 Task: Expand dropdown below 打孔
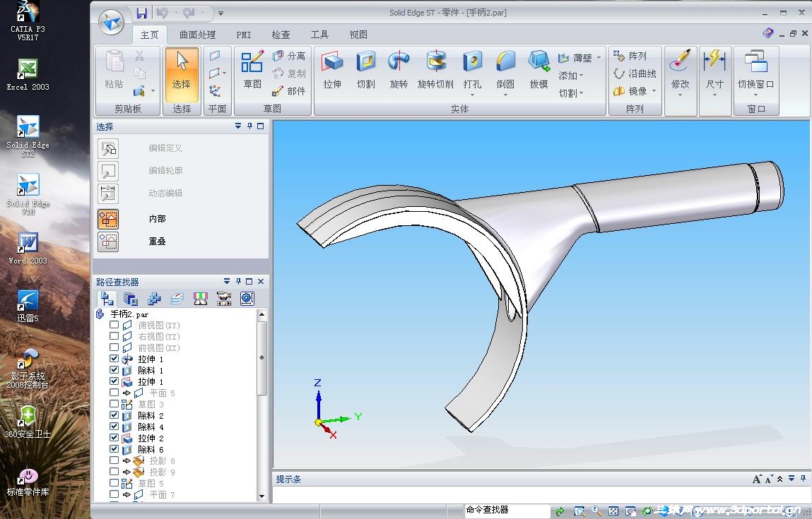point(472,95)
